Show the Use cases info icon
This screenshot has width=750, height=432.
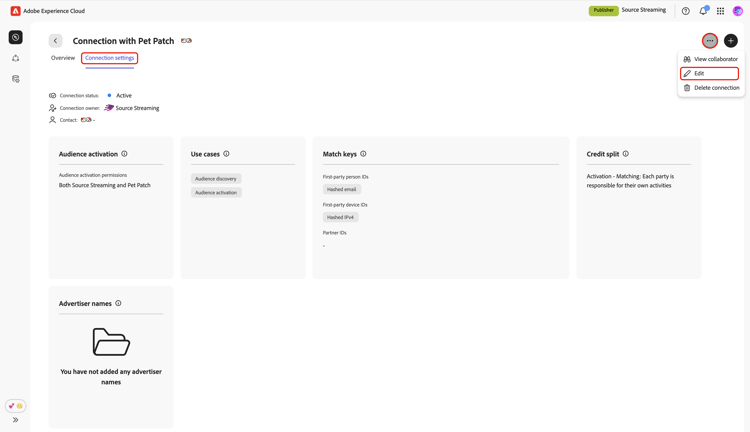pyautogui.click(x=226, y=154)
